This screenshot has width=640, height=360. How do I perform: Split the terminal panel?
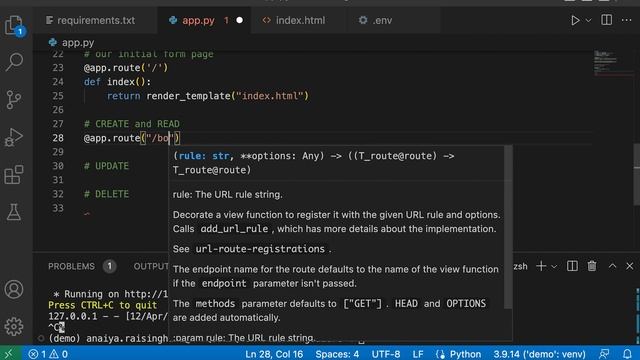[572, 266]
